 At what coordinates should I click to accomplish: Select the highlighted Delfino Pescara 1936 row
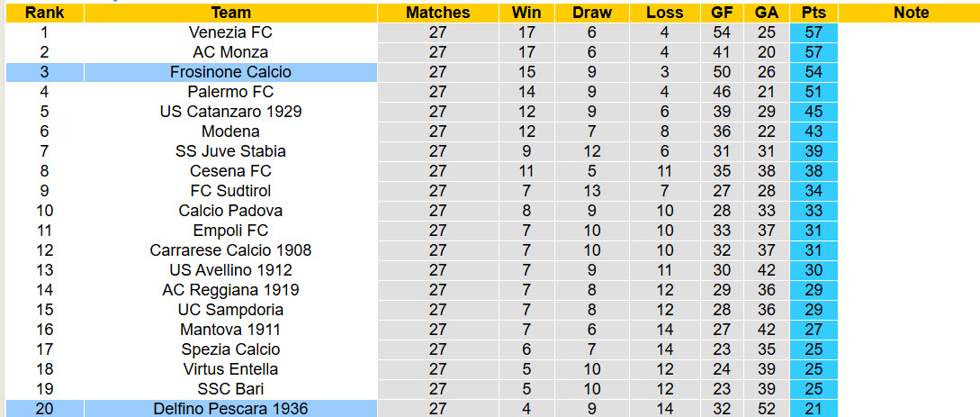click(230, 409)
